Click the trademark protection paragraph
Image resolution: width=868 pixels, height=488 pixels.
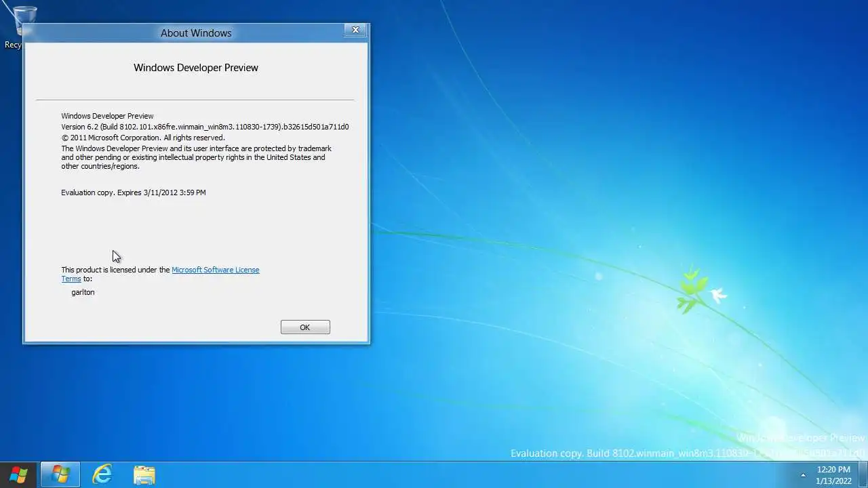pos(197,157)
